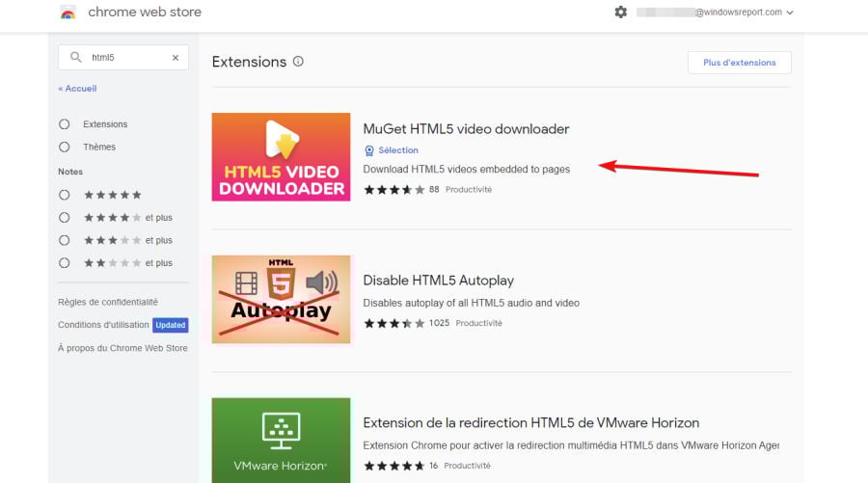868x483 pixels.
Task: Click the search magnifier icon
Action: [76, 57]
